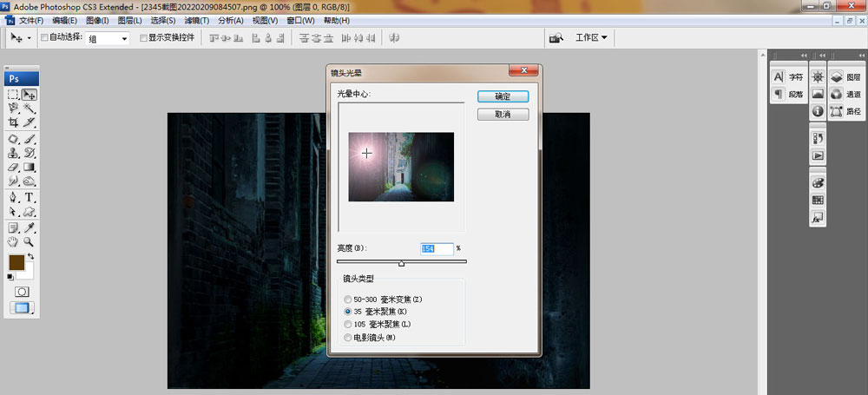Open the 图像(I) menu
The height and width of the screenshot is (395, 868).
coord(97,21)
